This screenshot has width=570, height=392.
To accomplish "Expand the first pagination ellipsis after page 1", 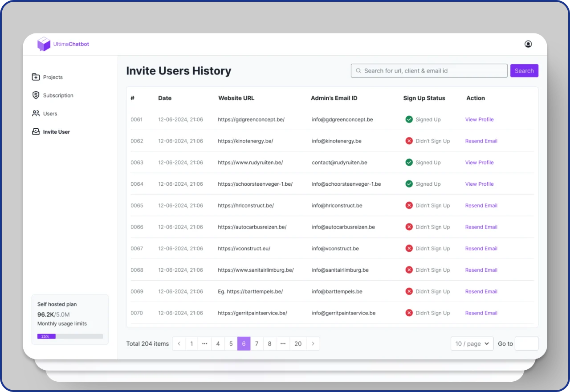I will [x=205, y=343].
